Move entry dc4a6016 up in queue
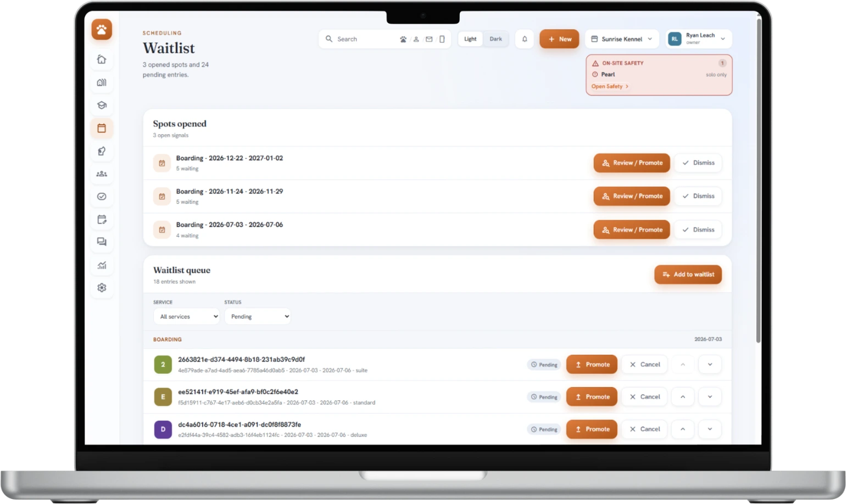847x504 pixels. point(683,429)
